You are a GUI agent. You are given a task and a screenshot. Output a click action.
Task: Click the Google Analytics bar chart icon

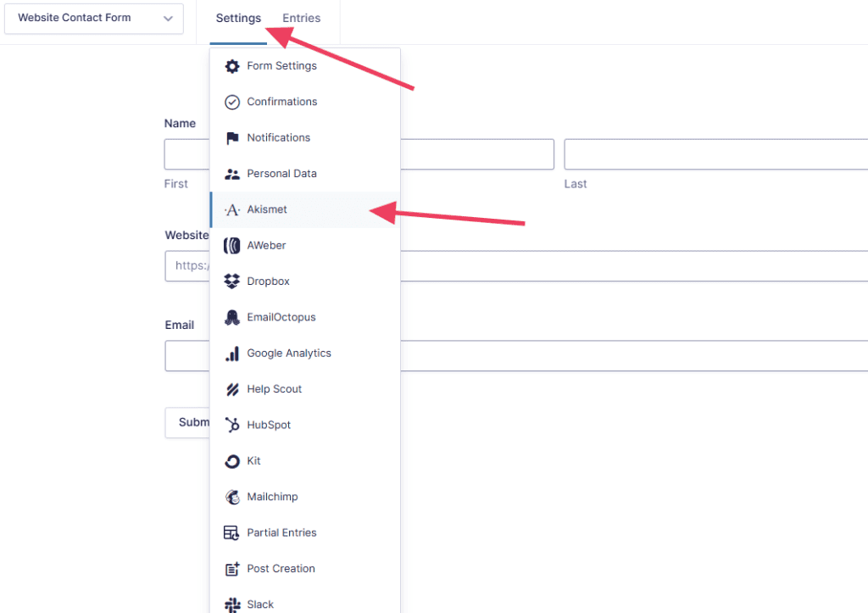(x=232, y=354)
